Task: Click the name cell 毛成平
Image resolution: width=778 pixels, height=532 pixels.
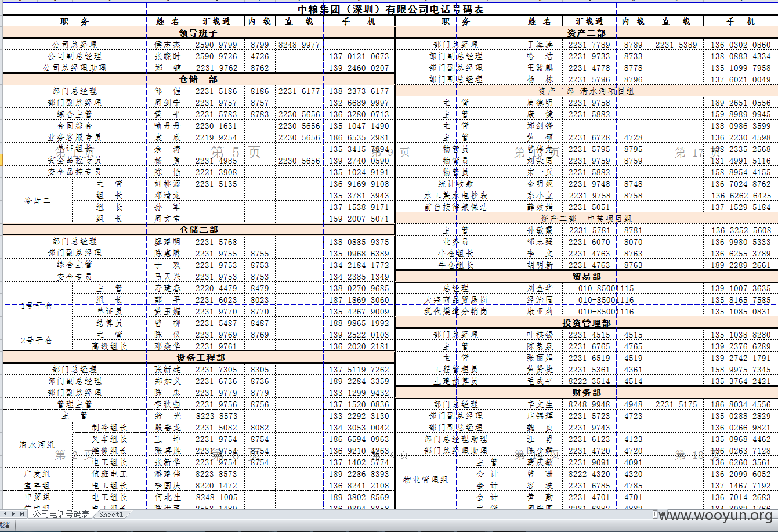Action: tap(540, 381)
